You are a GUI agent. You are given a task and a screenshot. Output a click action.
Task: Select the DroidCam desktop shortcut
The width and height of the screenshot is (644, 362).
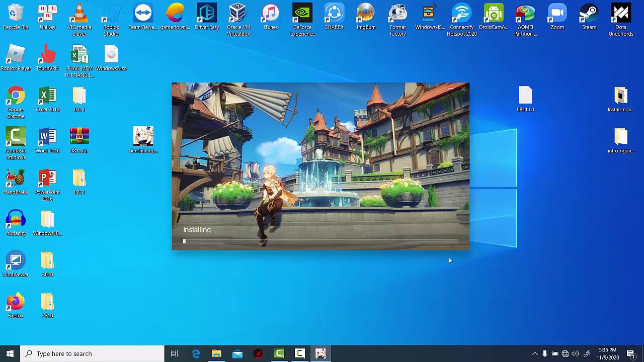494,17
